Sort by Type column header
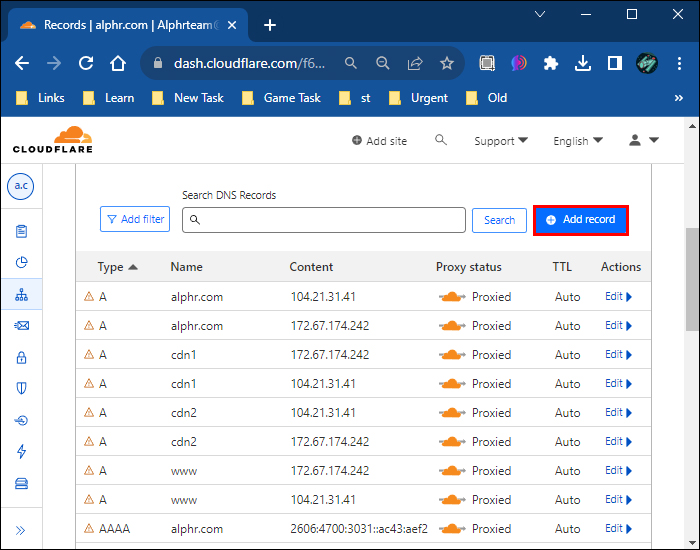 pyautogui.click(x=117, y=267)
